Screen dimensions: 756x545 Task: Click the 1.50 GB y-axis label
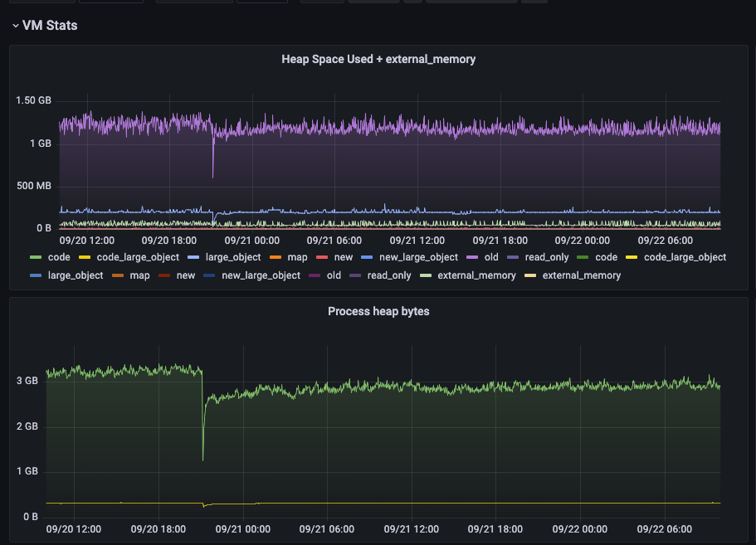(x=33, y=100)
